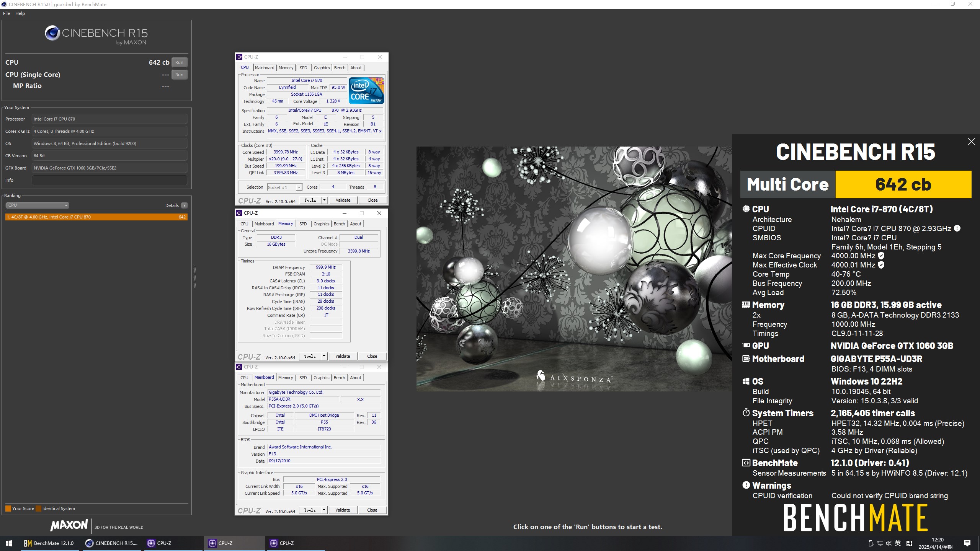
Task: Activate the highlighted middle CPU-Z taskbar button
Action: 234,543
